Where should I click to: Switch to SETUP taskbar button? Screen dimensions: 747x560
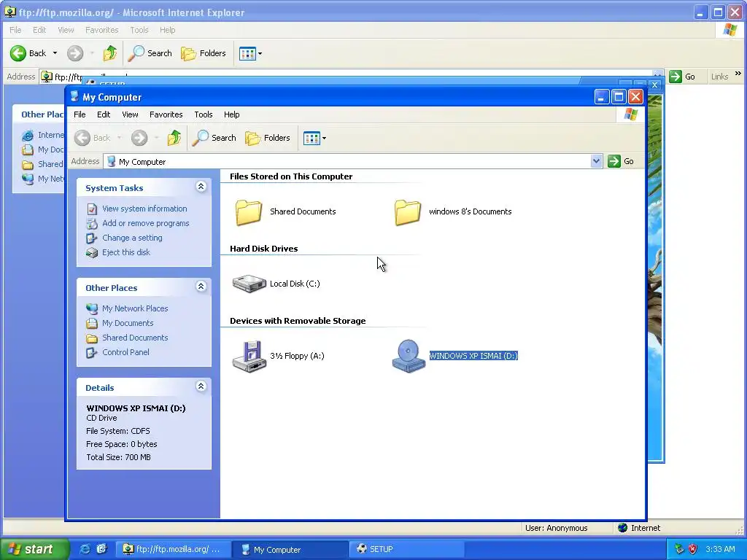coord(406,549)
